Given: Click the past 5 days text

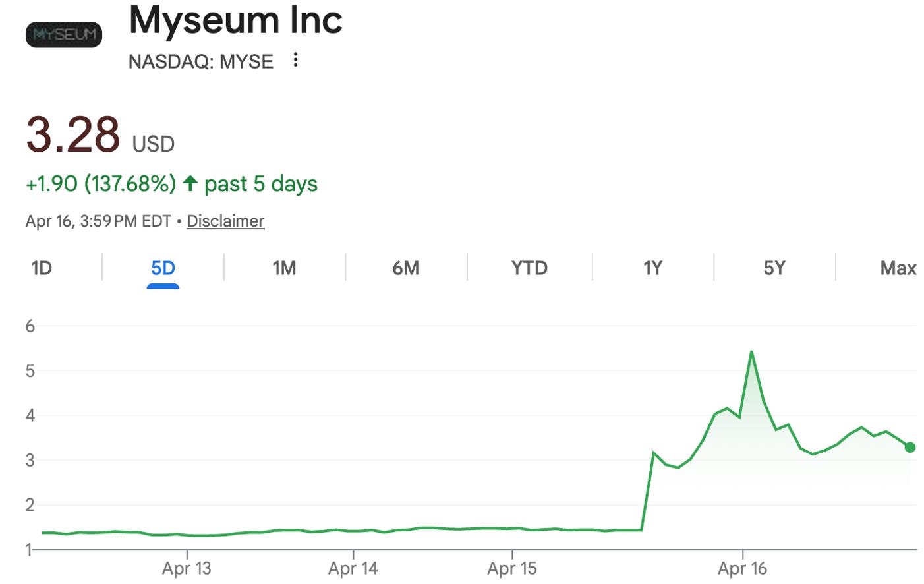Looking at the screenshot, I should click(261, 183).
